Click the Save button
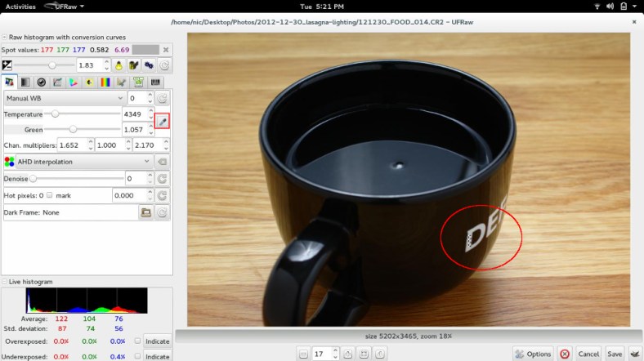644x361 pixels. click(614, 354)
